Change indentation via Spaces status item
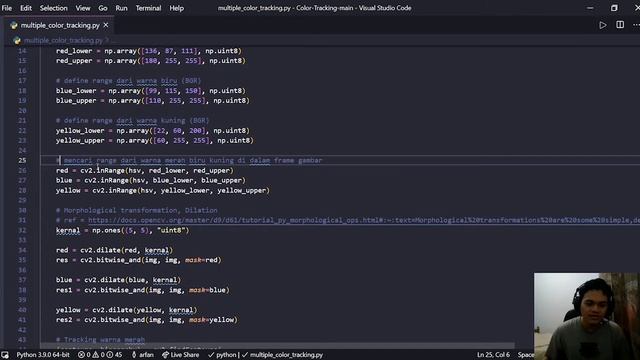The width and height of the screenshot is (640, 360). coord(526,355)
